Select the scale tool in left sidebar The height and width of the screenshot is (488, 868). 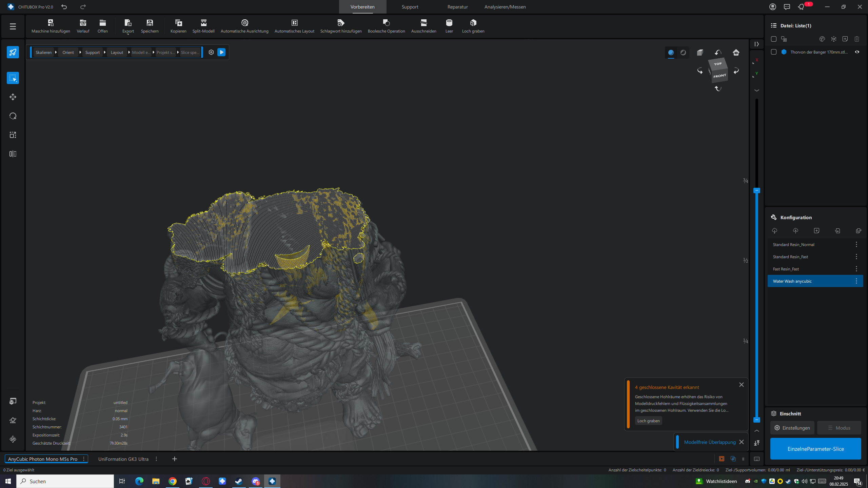tap(13, 135)
